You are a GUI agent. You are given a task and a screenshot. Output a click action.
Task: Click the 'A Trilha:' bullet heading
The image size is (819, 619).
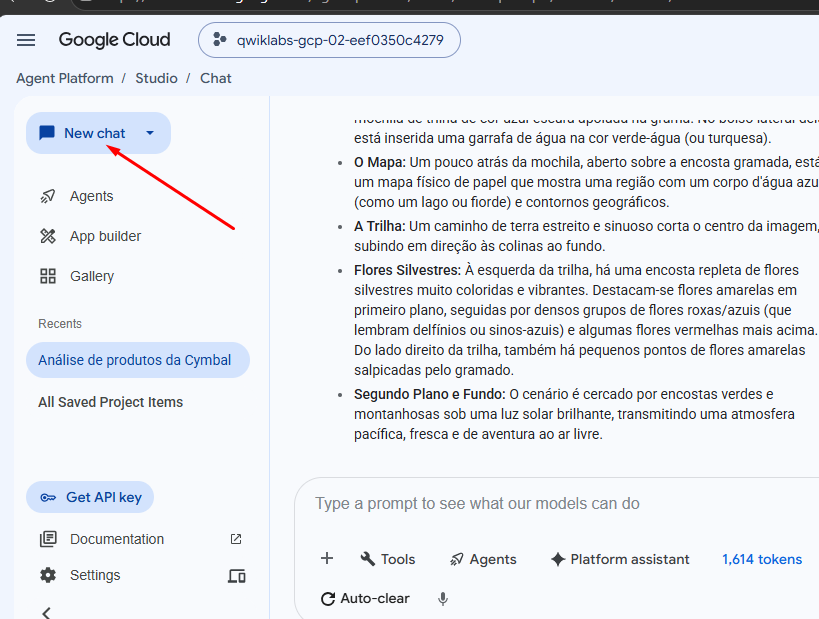(380, 226)
